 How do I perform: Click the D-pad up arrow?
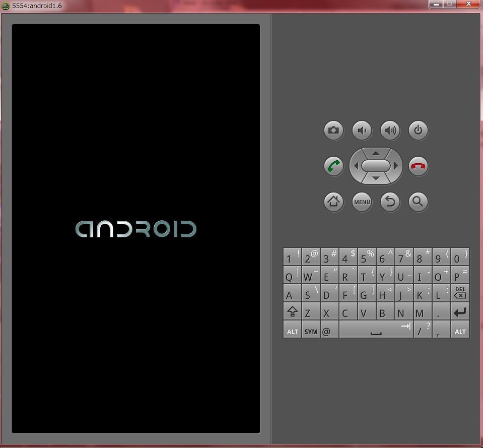coord(376,153)
